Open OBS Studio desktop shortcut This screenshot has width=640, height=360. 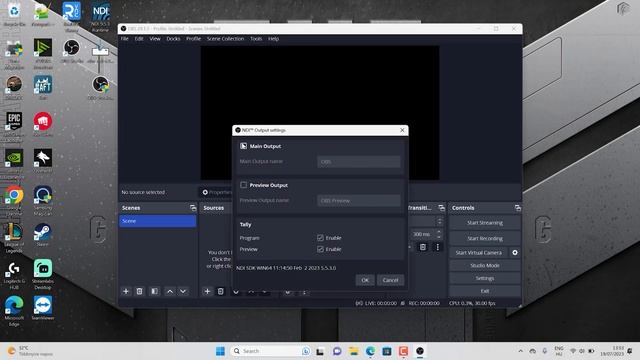72,51
